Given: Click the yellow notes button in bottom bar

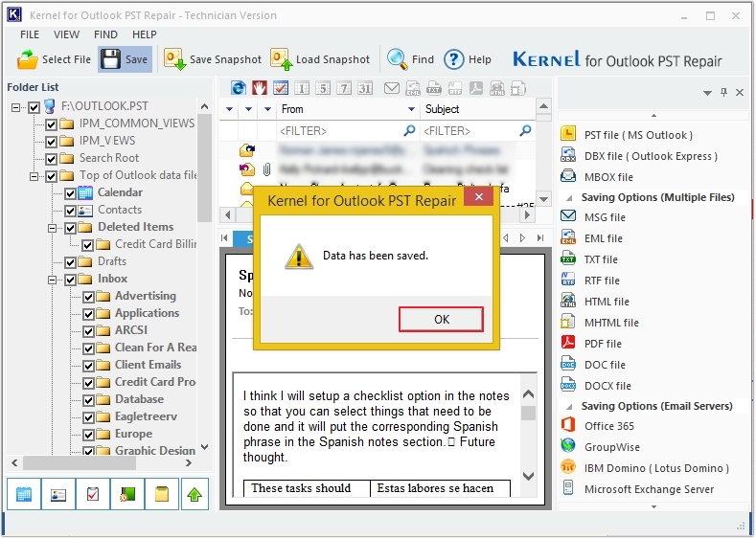Looking at the screenshot, I should tap(162, 494).
